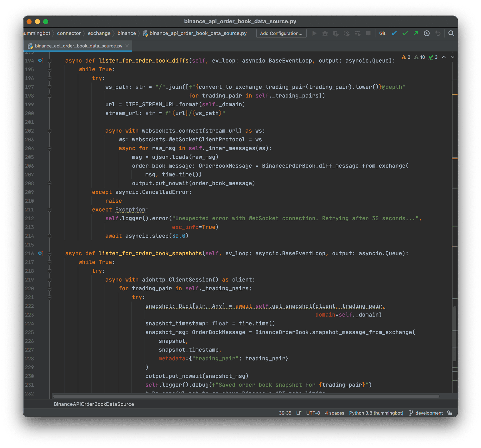
Task: Click the Git rollback undo icon
Action: pos(437,33)
